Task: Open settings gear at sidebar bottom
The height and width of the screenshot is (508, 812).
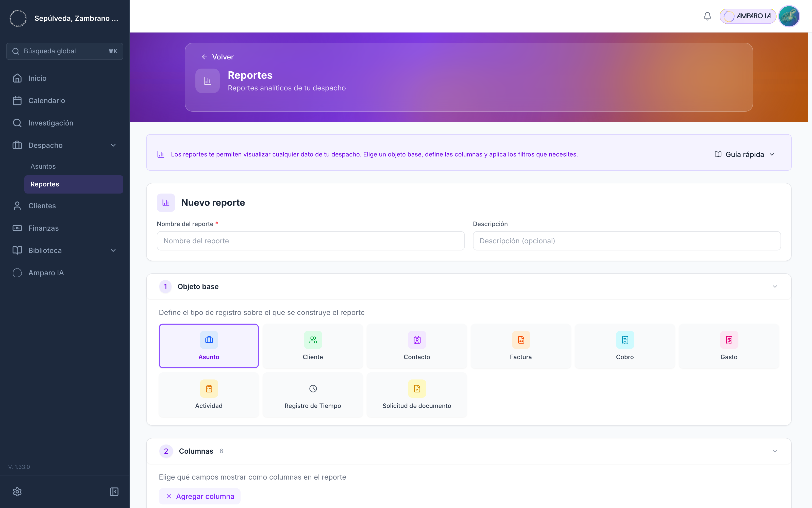Action: (x=17, y=491)
